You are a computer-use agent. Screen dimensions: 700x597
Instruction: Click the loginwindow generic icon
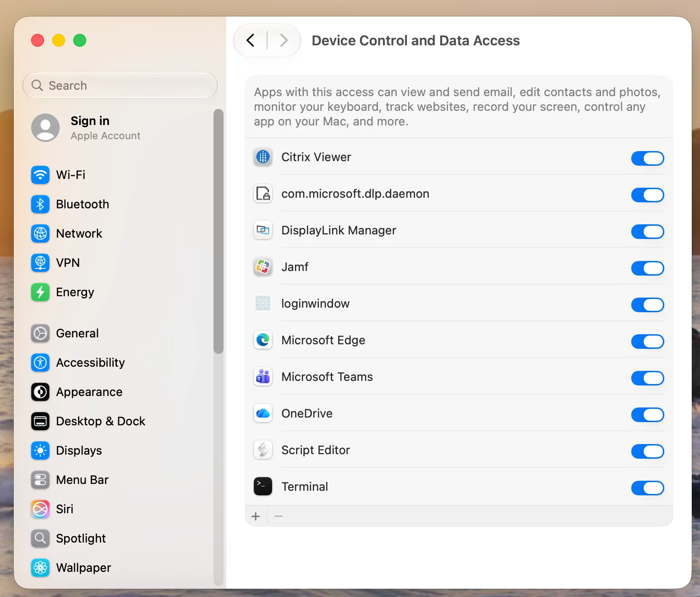point(263,304)
